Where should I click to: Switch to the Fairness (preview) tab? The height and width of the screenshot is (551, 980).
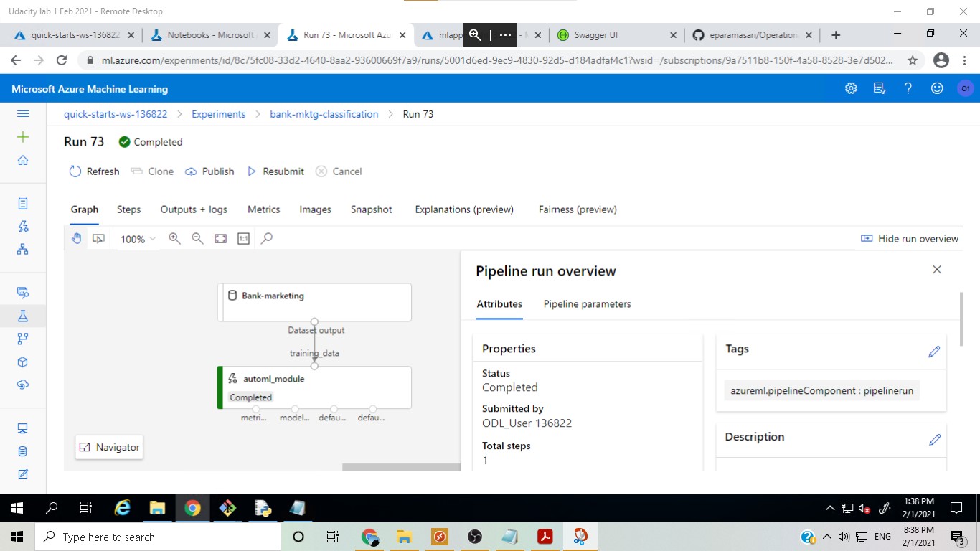(x=578, y=209)
